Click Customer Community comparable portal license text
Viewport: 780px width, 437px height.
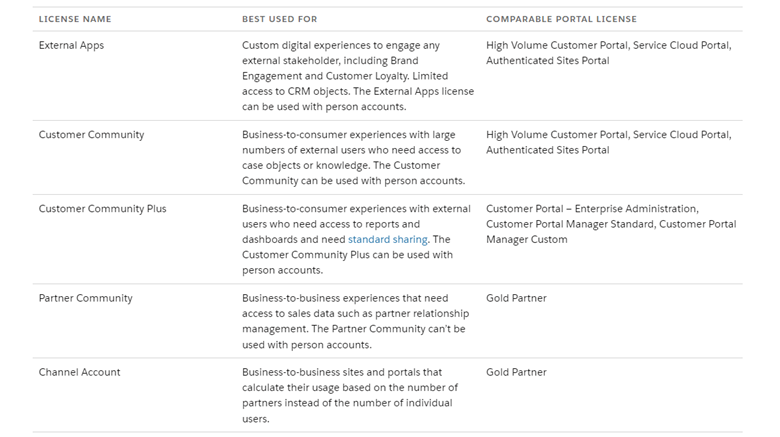tap(608, 142)
